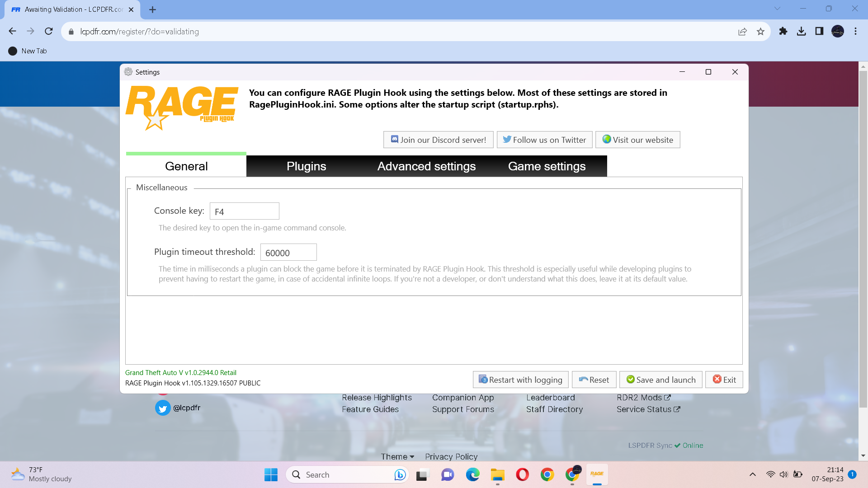868x488 pixels.
Task: Click the Chrome extensions puzzle icon
Action: (x=783, y=31)
